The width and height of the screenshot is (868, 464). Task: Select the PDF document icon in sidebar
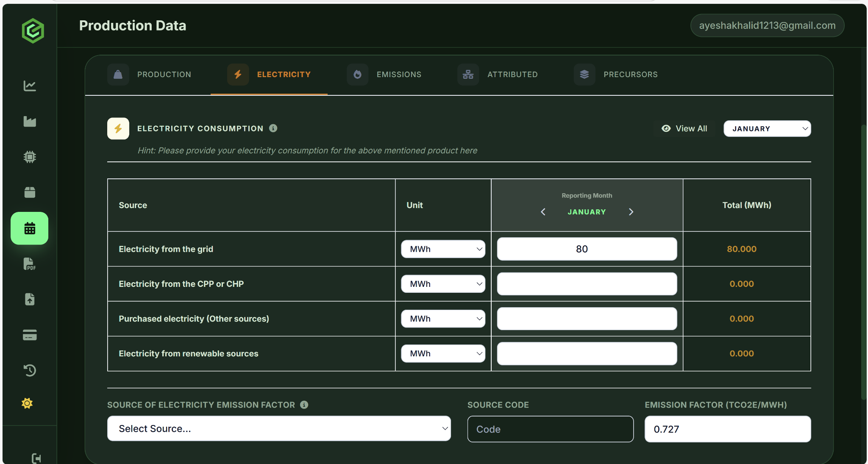(30, 264)
